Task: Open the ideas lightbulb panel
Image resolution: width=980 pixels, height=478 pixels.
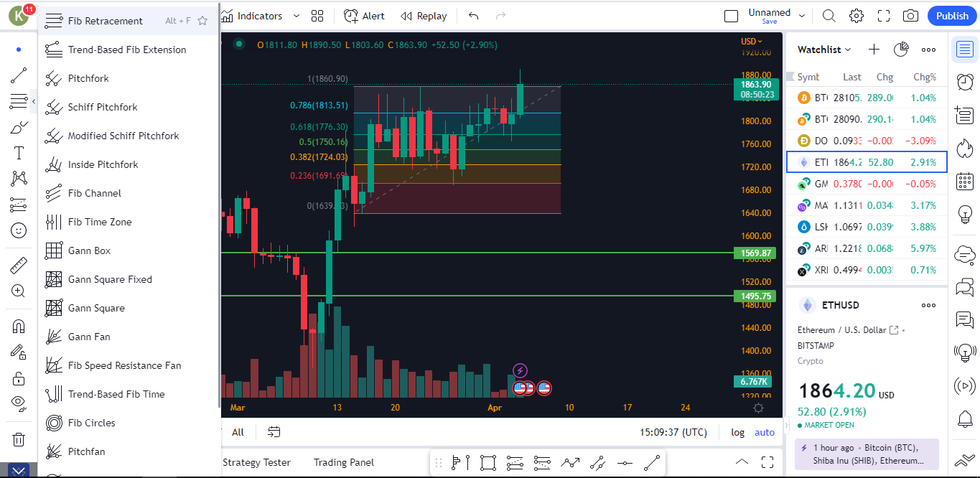Action: [964, 214]
